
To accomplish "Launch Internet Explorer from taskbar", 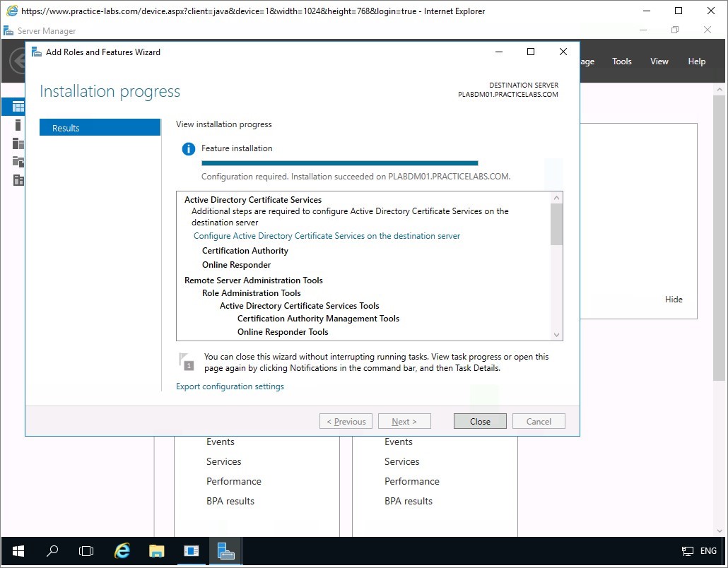I will coord(122,551).
